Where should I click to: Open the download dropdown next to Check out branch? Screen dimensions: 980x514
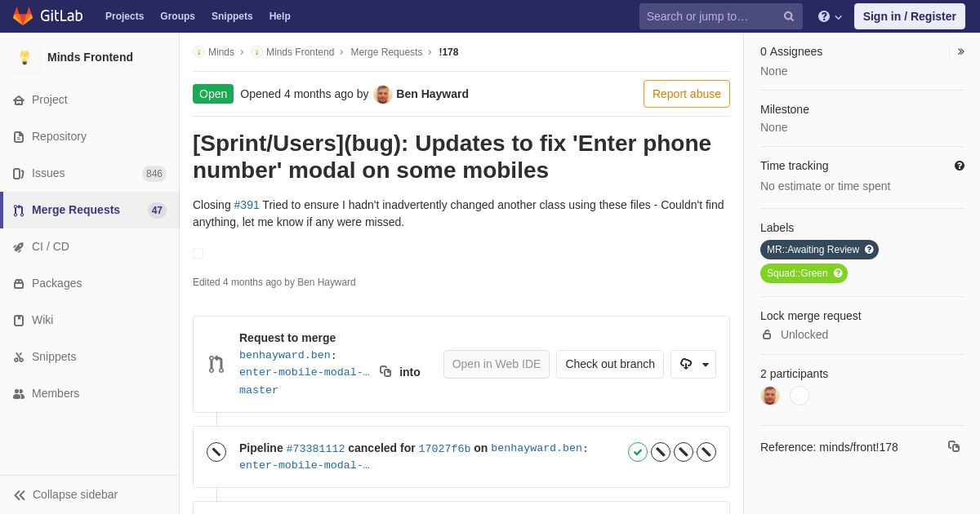[693, 364]
